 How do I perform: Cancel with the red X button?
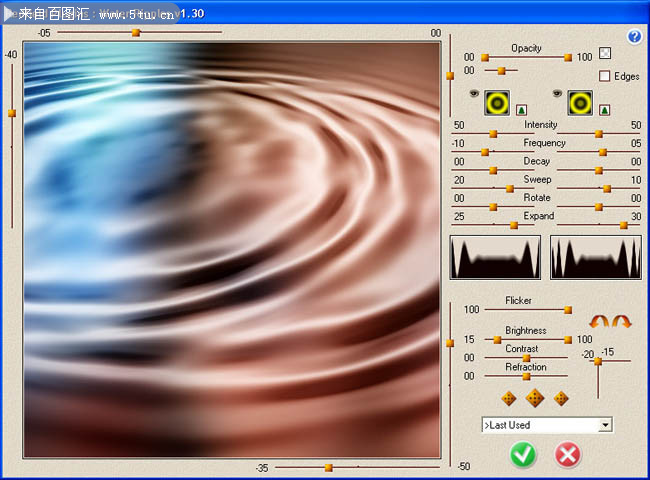point(568,455)
